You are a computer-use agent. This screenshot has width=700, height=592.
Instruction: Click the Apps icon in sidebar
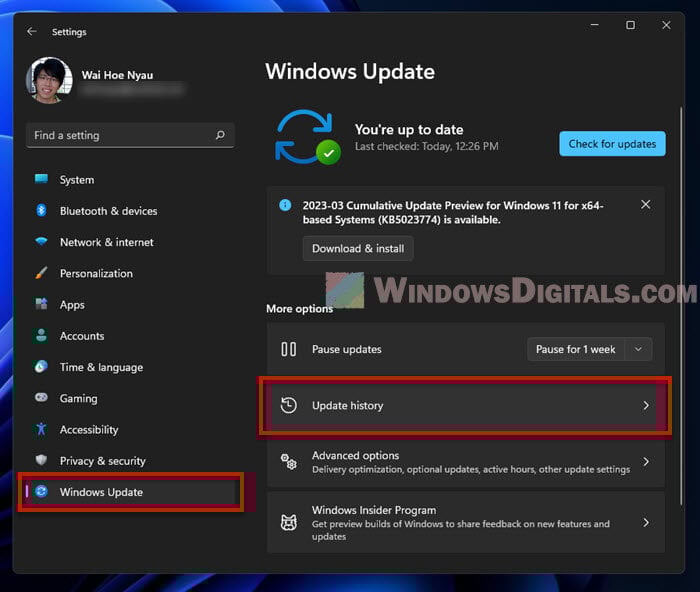(x=41, y=304)
